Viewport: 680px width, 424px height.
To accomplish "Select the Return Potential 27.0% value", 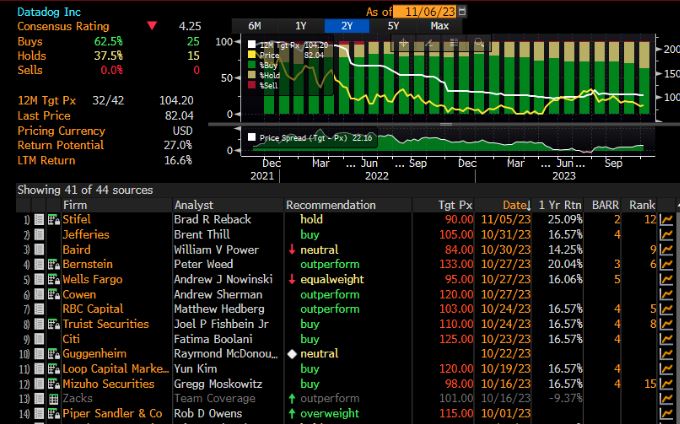I will pos(178,145).
